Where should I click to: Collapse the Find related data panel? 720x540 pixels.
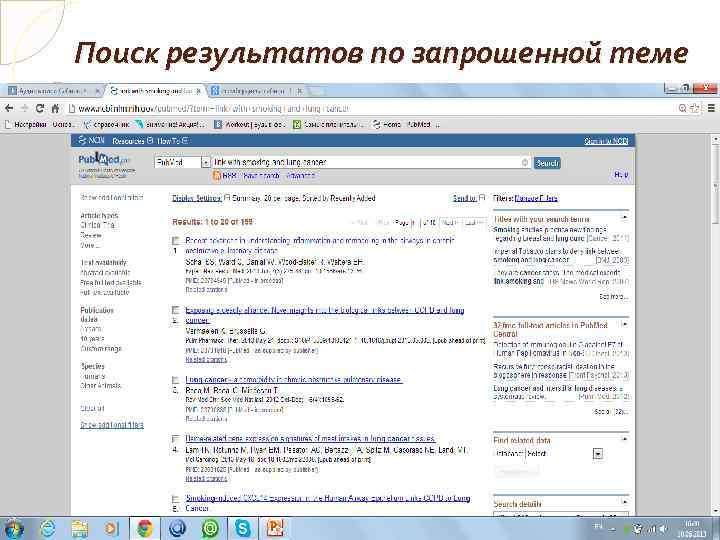pos(624,439)
